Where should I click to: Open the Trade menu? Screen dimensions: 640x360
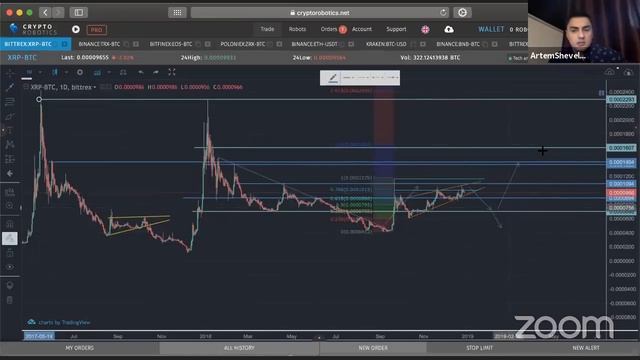pyautogui.click(x=267, y=29)
